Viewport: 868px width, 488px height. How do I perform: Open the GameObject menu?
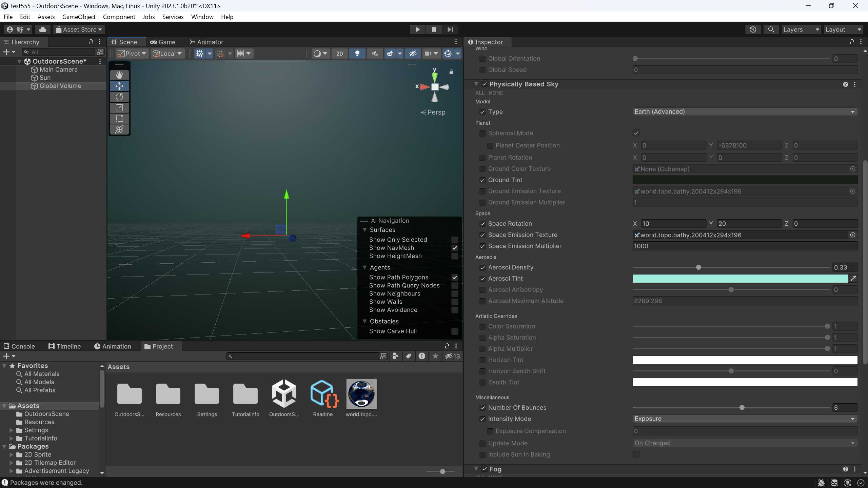[x=79, y=17]
